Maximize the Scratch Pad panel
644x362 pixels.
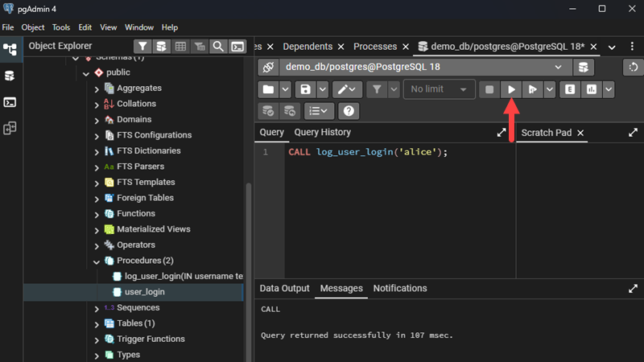633,133
